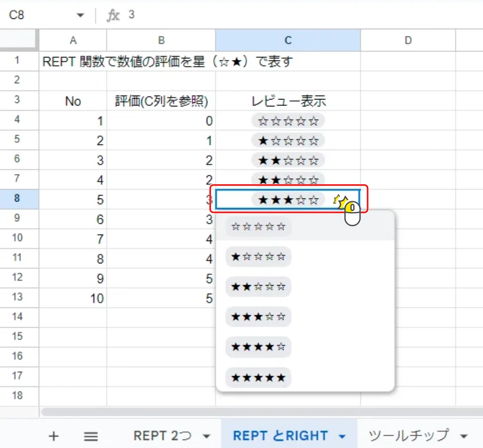
Task: Select column A header
Action: click(x=73, y=41)
